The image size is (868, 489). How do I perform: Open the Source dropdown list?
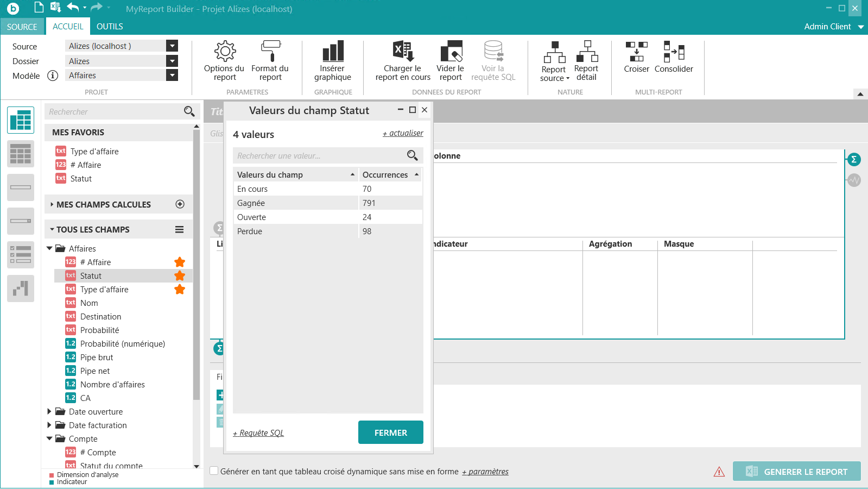tap(172, 46)
